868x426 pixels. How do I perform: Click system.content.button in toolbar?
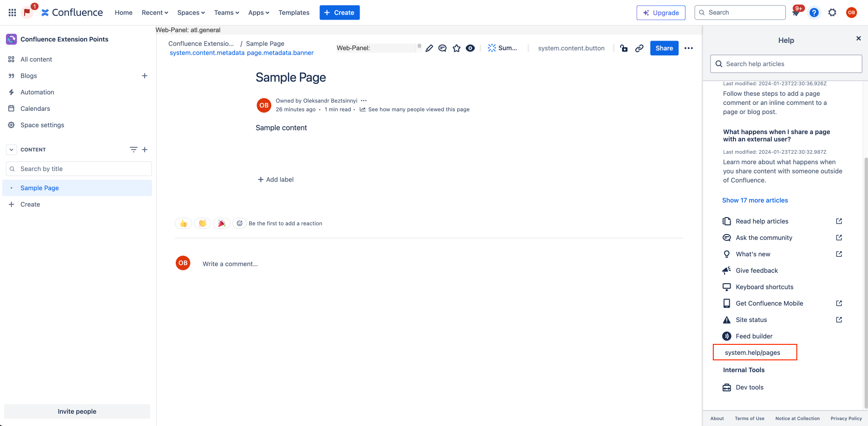click(571, 48)
